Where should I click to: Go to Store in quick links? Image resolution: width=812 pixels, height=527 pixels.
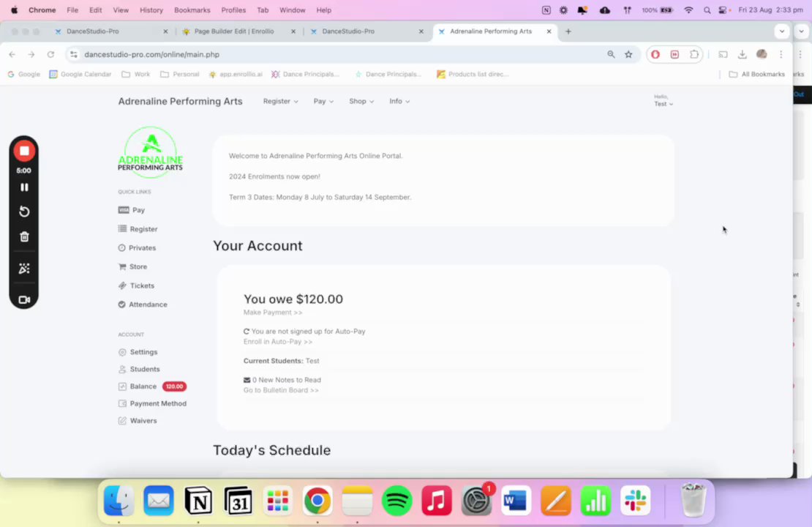coord(132,266)
